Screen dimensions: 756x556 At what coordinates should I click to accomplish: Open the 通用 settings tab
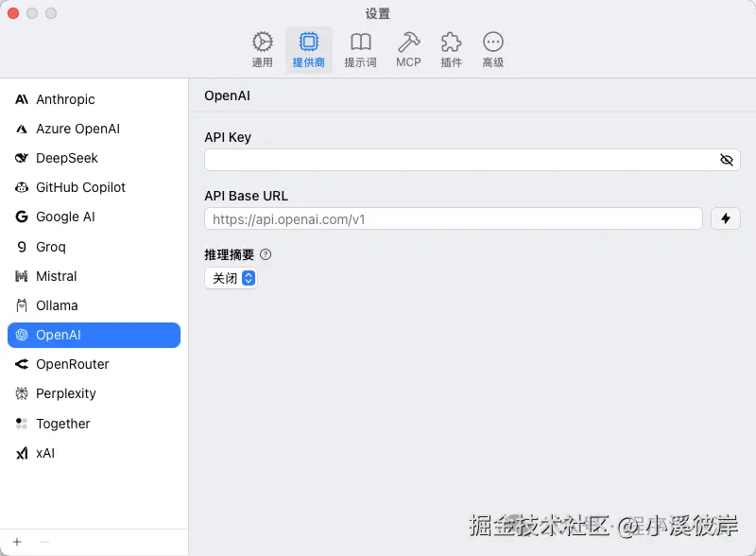click(x=262, y=48)
